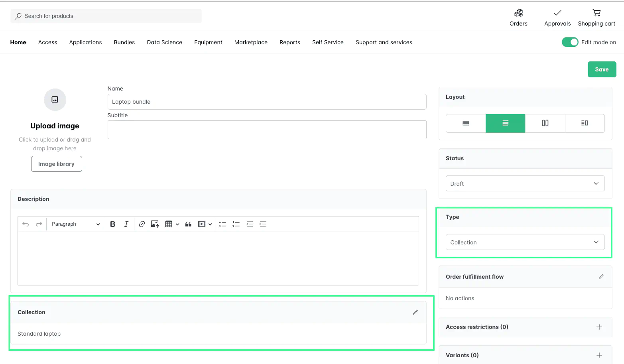Viewport: 624px width, 364px height.
Task: Insert an image via the editor toolbar
Action: [x=155, y=224]
